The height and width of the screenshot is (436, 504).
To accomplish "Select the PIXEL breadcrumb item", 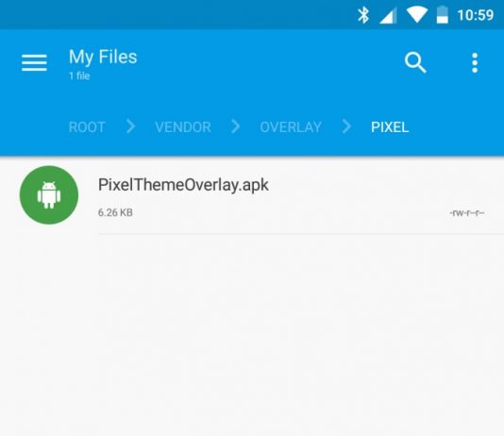I will (x=390, y=127).
